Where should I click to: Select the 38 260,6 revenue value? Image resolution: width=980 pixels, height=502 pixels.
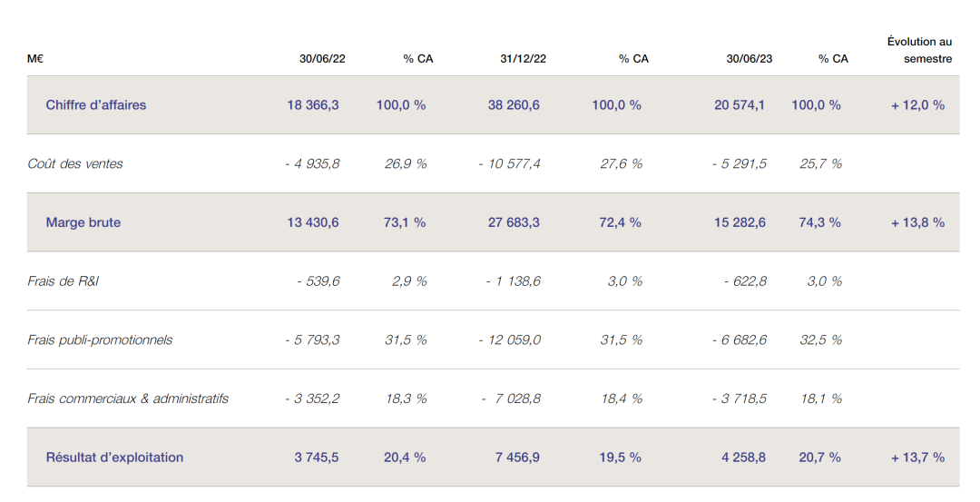point(514,105)
